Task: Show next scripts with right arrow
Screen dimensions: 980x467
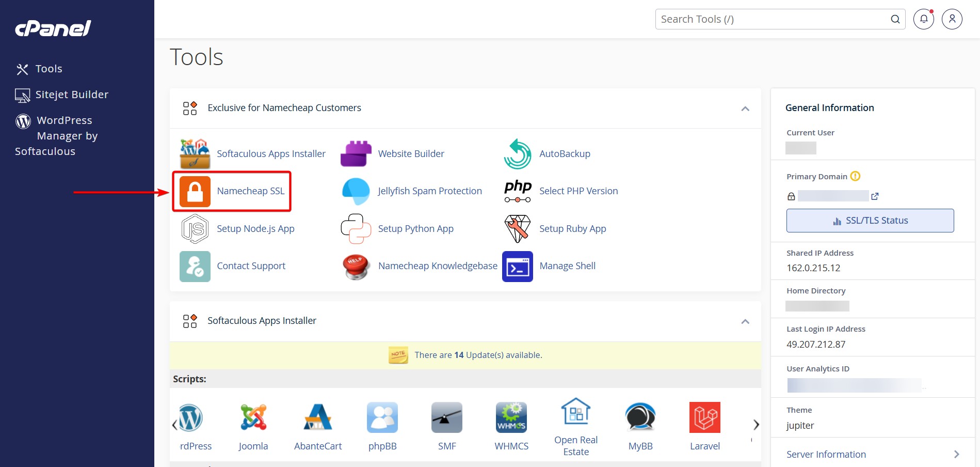Action: click(756, 425)
